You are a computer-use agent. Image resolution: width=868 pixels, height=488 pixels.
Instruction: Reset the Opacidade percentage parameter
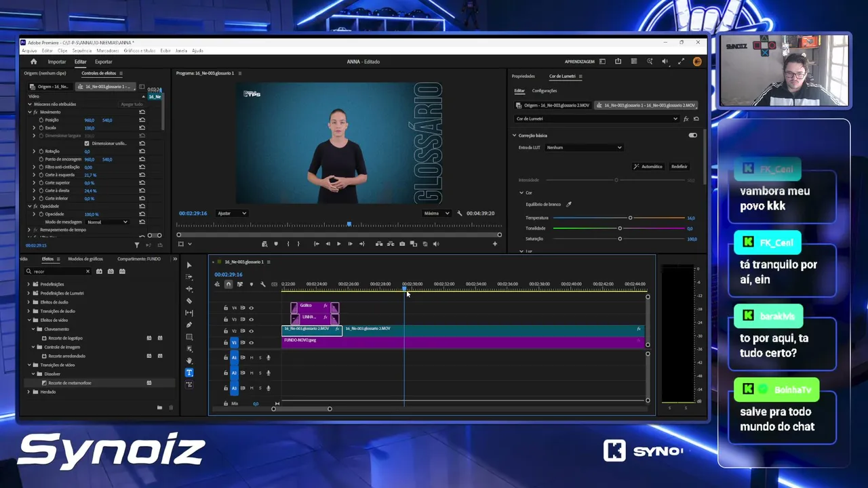(x=142, y=214)
